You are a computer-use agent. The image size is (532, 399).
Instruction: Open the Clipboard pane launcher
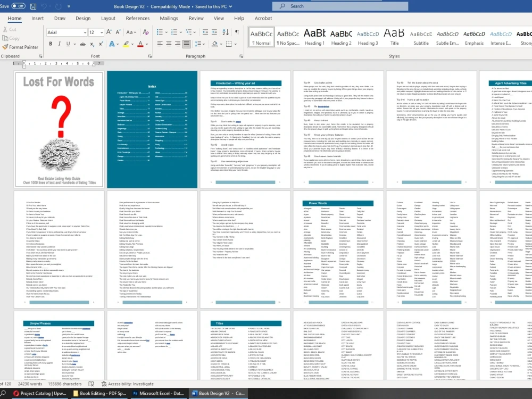coord(40,56)
